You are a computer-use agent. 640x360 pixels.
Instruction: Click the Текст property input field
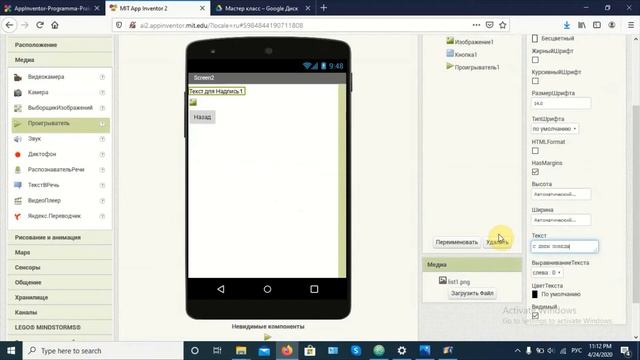(x=565, y=246)
